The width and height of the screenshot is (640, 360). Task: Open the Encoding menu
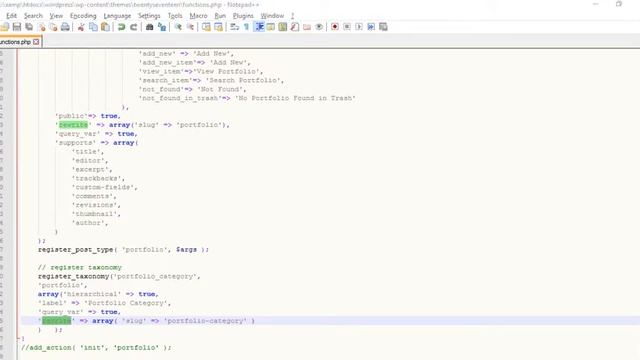click(83, 16)
